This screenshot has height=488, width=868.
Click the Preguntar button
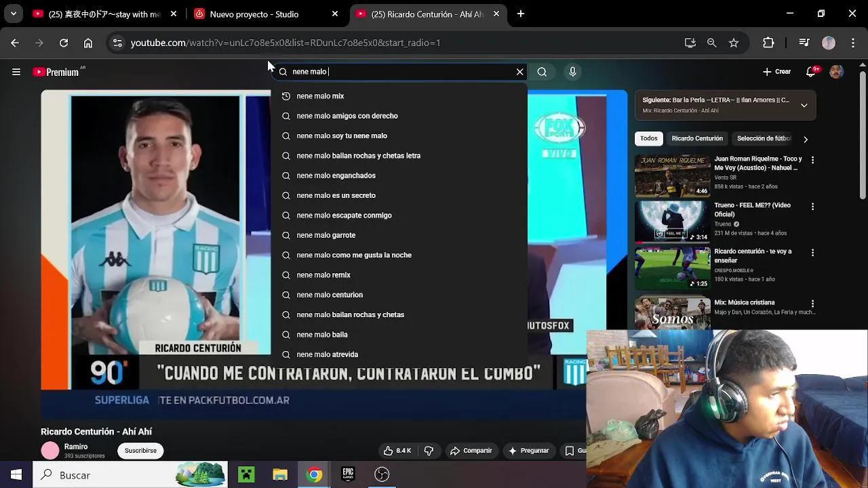click(528, 451)
